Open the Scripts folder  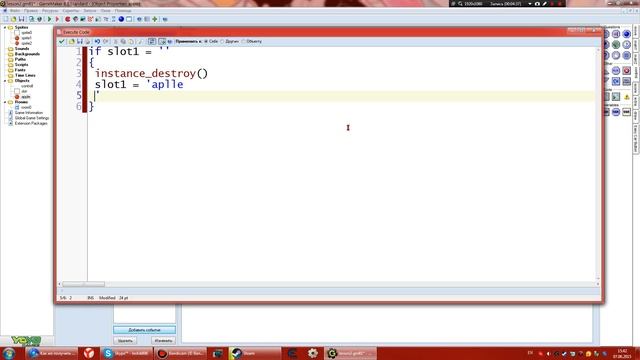tap(21, 64)
